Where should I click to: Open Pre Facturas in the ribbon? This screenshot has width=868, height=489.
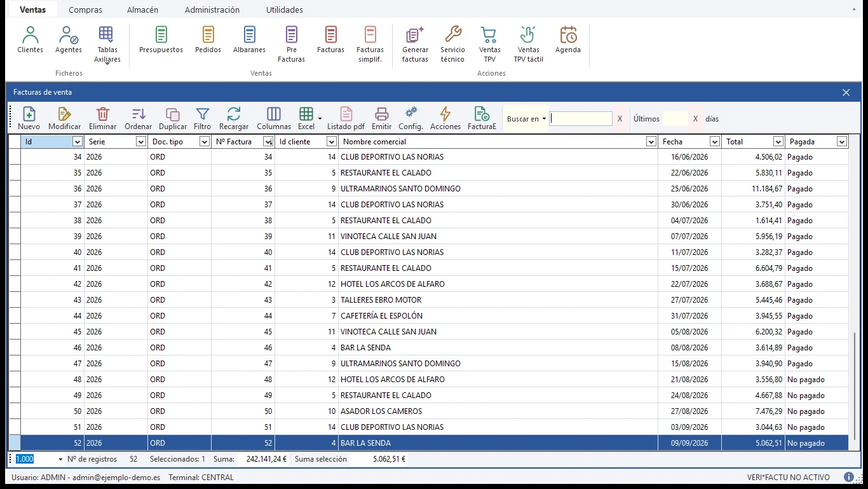pos(292,45)
